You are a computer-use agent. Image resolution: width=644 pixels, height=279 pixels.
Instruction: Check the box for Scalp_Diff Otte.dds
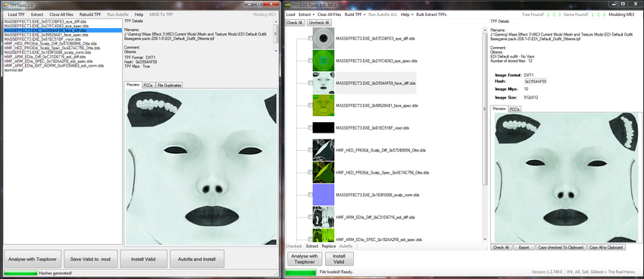point(310,150)
